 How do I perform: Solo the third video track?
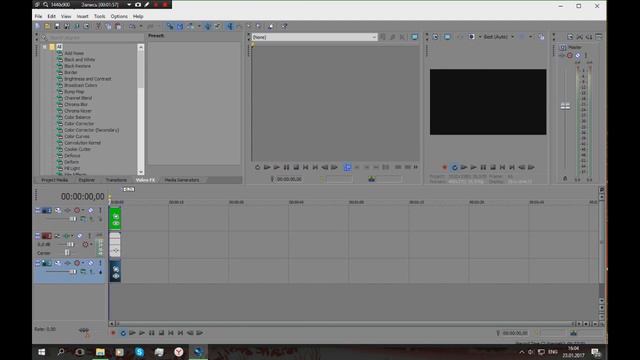(100, 263)
